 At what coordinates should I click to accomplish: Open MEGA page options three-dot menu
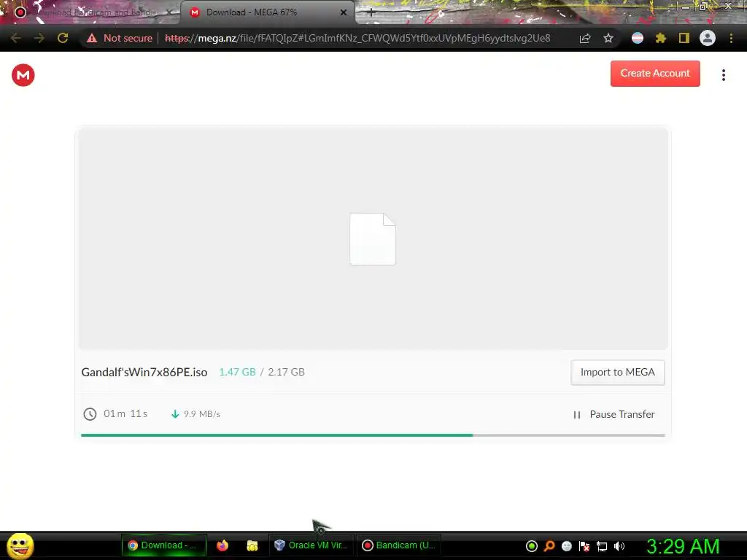723,75
